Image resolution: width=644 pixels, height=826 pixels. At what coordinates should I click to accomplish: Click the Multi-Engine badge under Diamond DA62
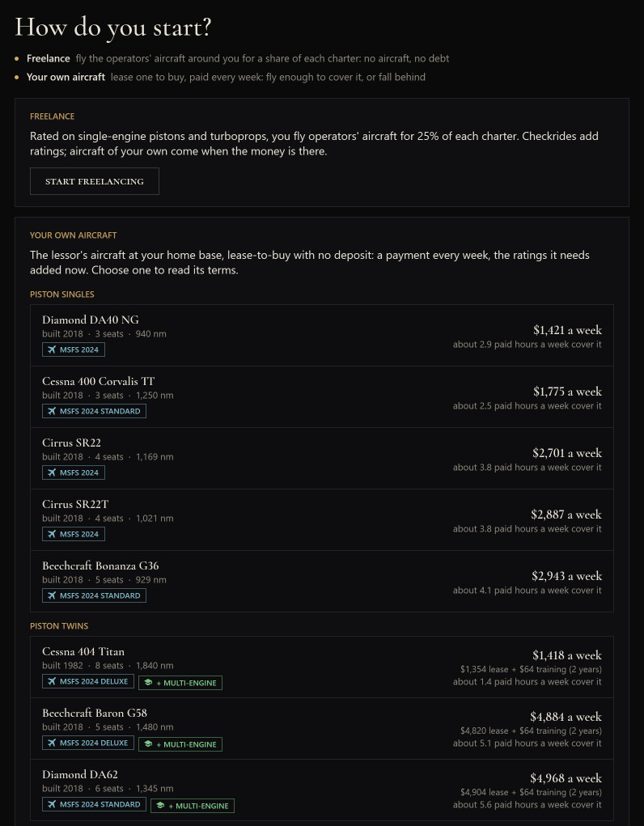tap(193, 806)
